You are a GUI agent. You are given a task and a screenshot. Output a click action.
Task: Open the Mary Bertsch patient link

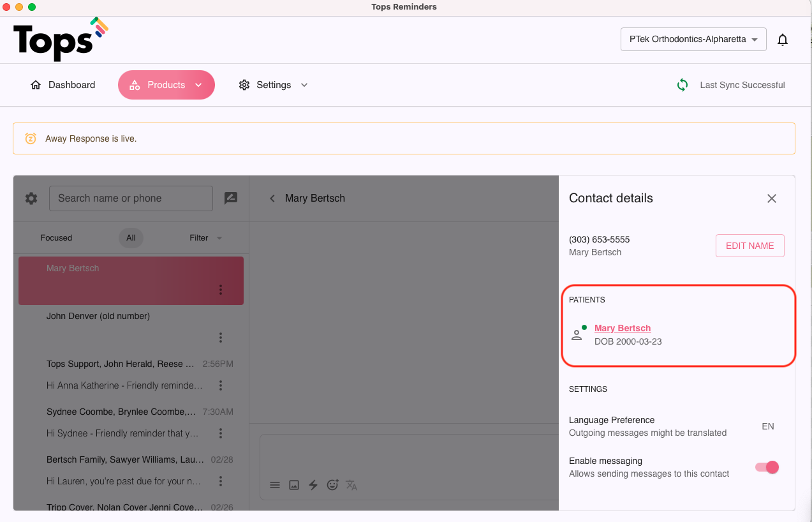tap(623, 328)
